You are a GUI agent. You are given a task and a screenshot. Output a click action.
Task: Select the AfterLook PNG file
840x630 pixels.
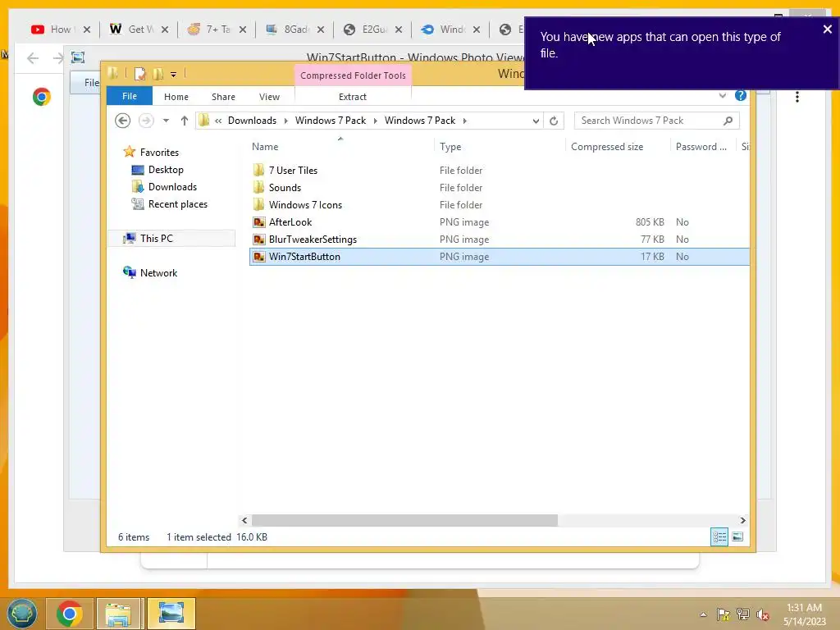click(290, 221)
